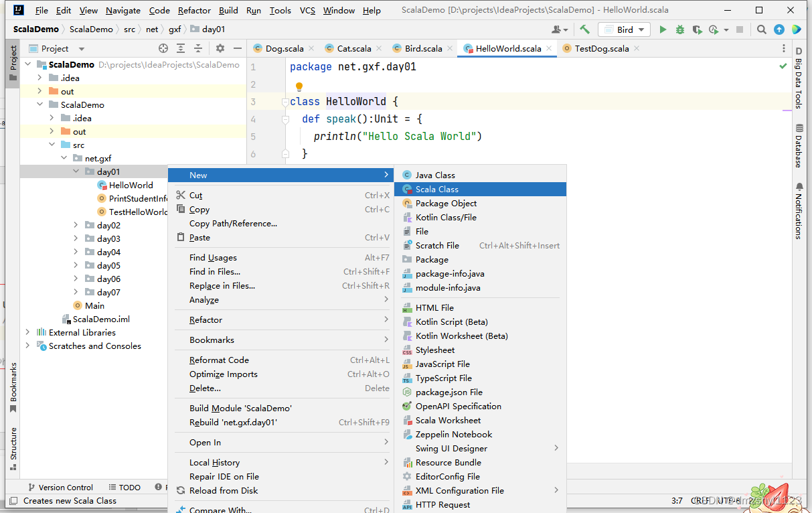This screenshot has height=513, width=812.
Task: Open Search Everywhere magnifier icon
Action: (762, 29)
